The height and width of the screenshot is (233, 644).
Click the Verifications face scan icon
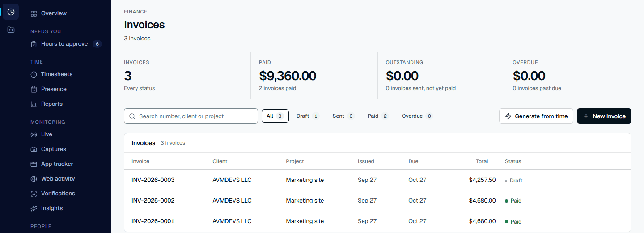(x=34, y=194)
